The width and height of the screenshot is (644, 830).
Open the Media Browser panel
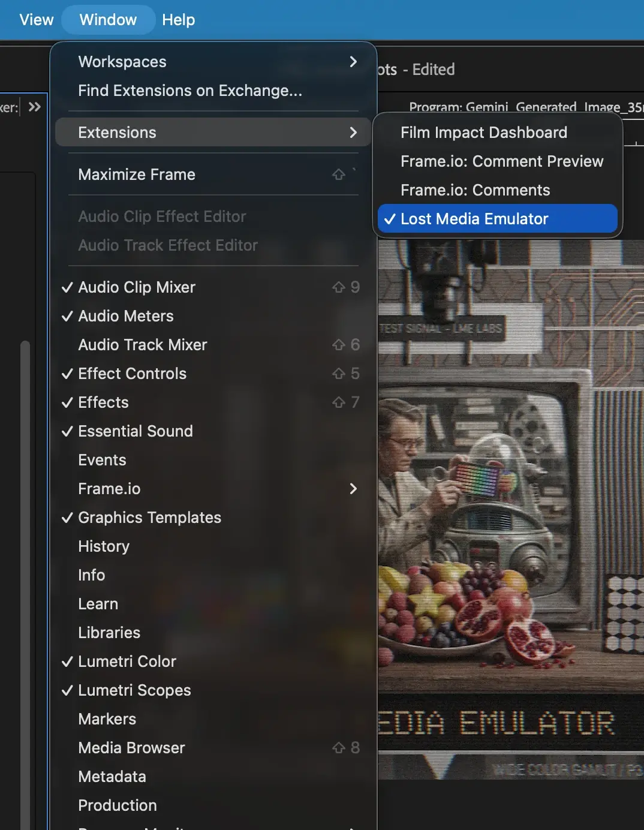pos(213,748)
